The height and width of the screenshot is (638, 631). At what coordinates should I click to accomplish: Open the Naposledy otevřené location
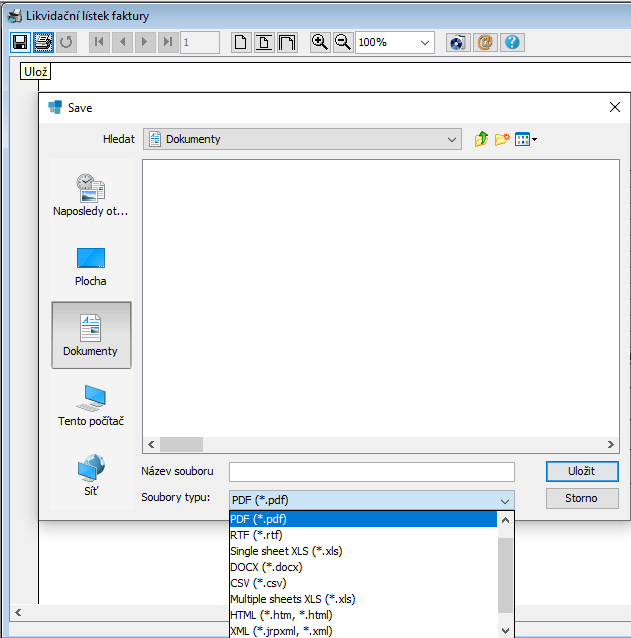pyautogui.click(x=91, y=195)
